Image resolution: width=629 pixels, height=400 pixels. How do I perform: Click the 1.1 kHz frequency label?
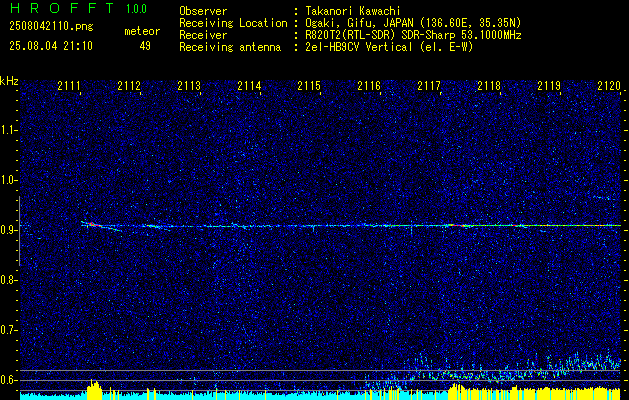[8, 130]
